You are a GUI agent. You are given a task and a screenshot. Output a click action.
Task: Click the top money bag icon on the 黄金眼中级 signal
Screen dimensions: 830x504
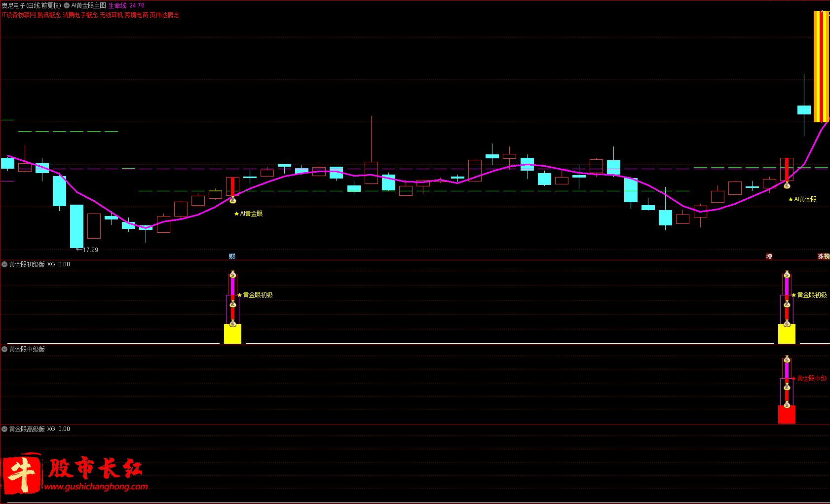click(x=787, y=359)
